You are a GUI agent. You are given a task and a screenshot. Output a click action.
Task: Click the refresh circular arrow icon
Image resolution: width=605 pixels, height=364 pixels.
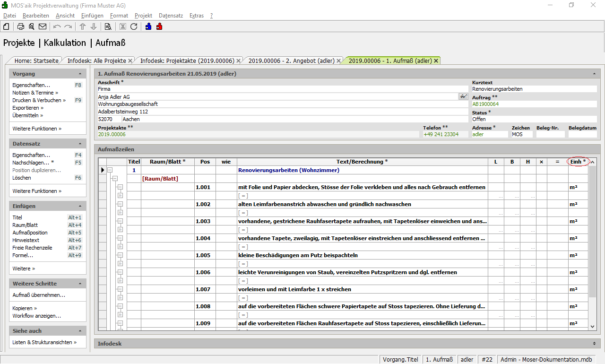134,26
